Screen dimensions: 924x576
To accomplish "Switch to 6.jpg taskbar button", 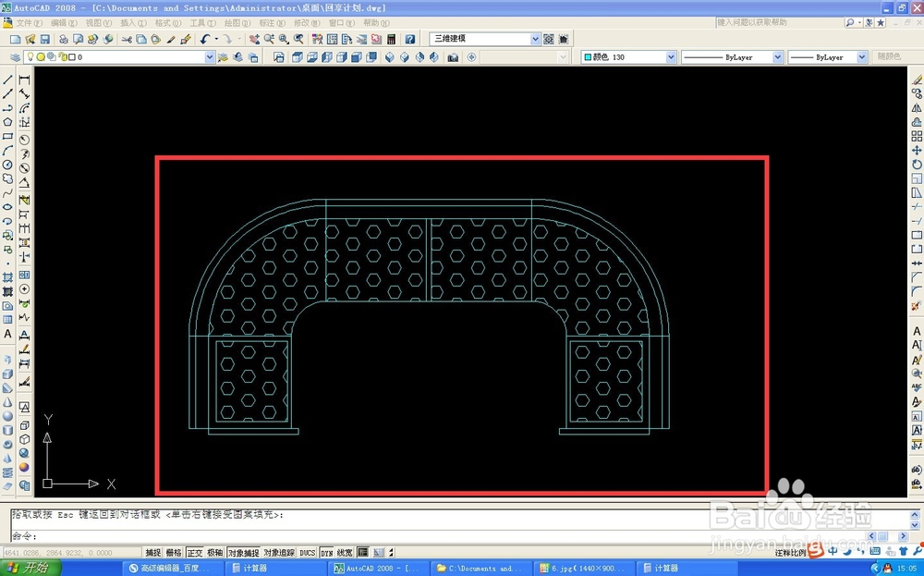I will coord(583,569).
